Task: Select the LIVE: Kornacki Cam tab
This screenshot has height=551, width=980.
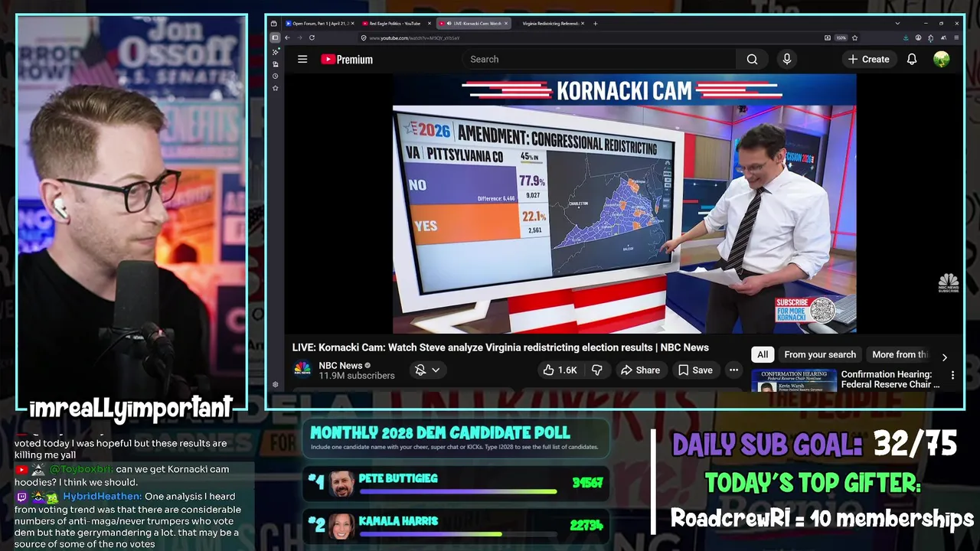Action: coord(475,23)
